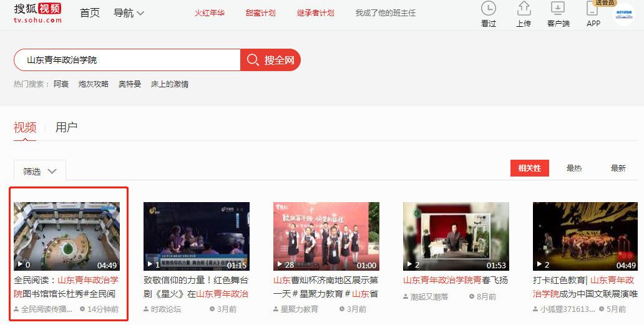Viewport: 644px width, 325px height.
Task: Click the search input field
Action: [128, 60]
